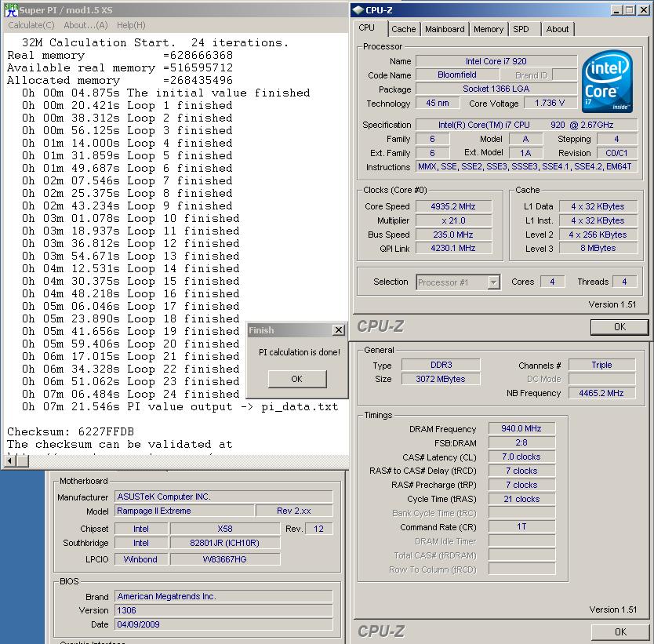Click the Super PI title bar icon
The height and width of the screenshot is (644, 654).
click(12, 9)
